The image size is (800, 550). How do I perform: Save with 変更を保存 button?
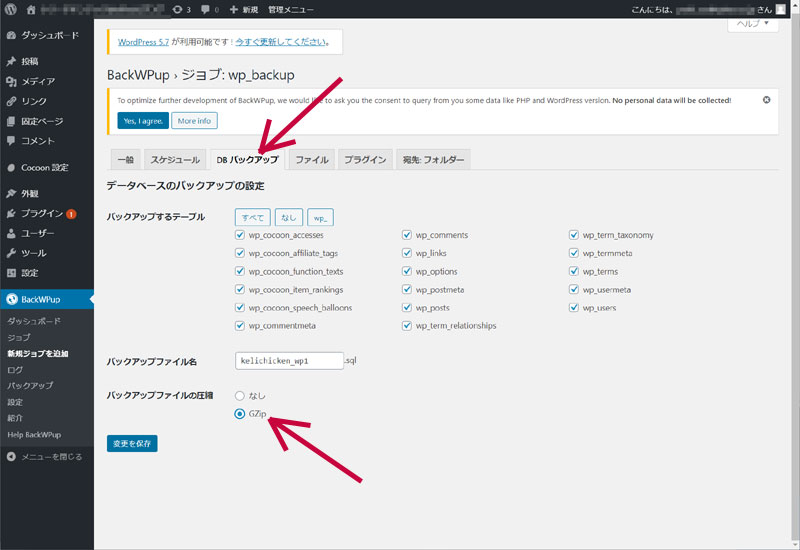coord(132,443)
